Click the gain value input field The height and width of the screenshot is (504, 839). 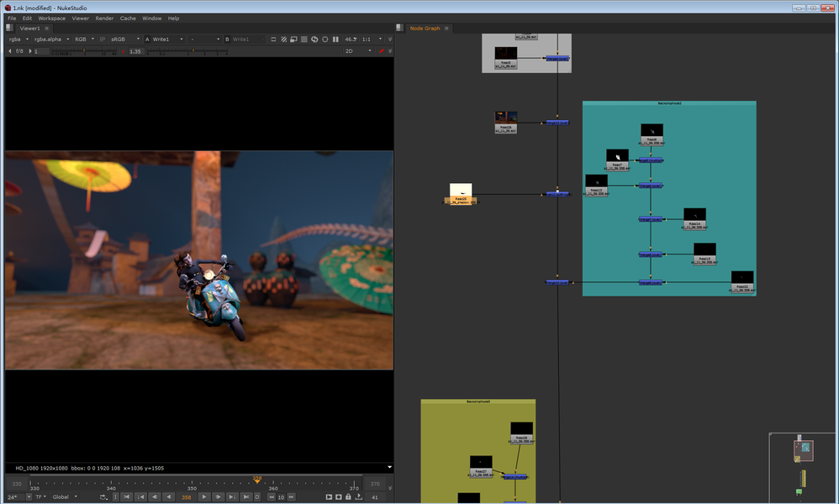click(x=41, y=51)
